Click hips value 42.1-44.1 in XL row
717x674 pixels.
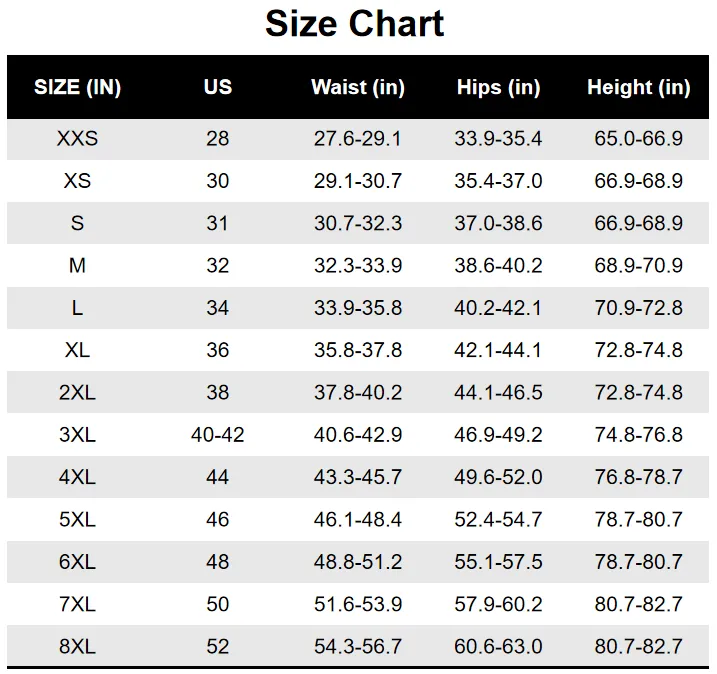click(x=498, y=350)
